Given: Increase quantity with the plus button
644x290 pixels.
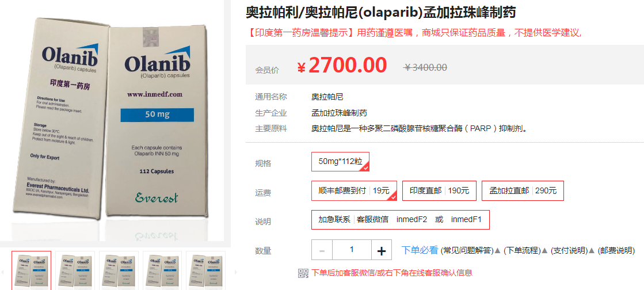Looking at the screenshot, I should click(382, 250).
